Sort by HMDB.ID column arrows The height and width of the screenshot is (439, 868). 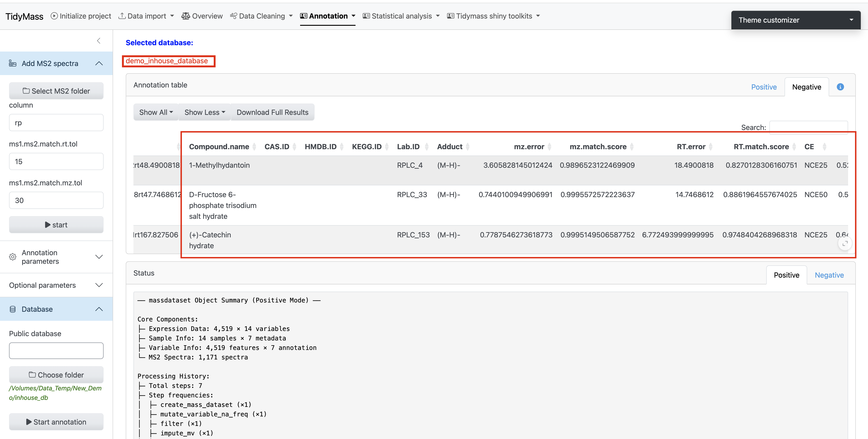341,146
